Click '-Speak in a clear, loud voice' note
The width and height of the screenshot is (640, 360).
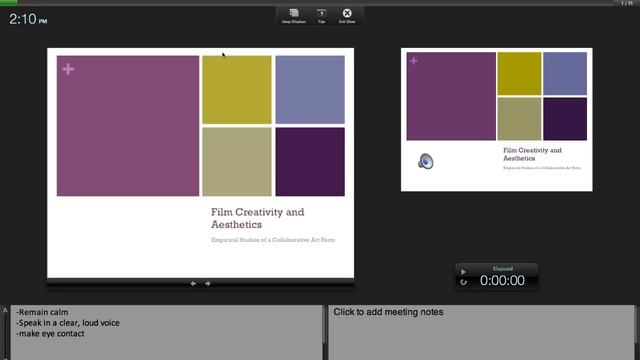(68, 323)
